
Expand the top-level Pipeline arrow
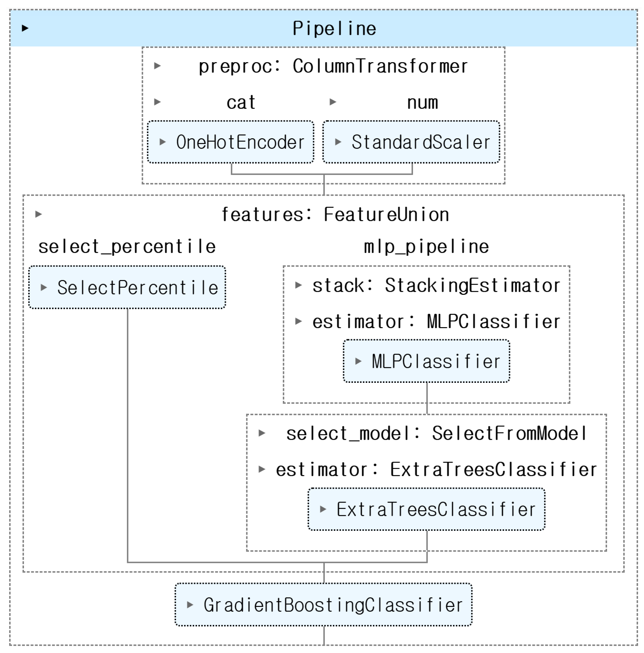pyautogui.click(x=25, y=28)
